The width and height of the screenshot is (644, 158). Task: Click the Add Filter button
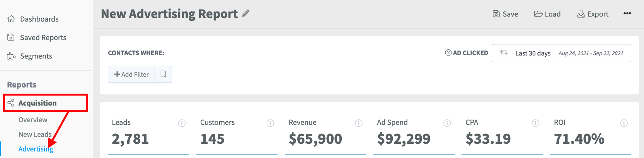point(131,74)
